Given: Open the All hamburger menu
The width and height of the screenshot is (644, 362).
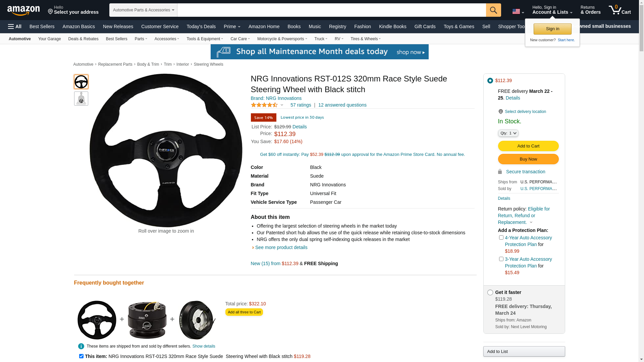Looking at the screenshot, I should coord(15,26).
